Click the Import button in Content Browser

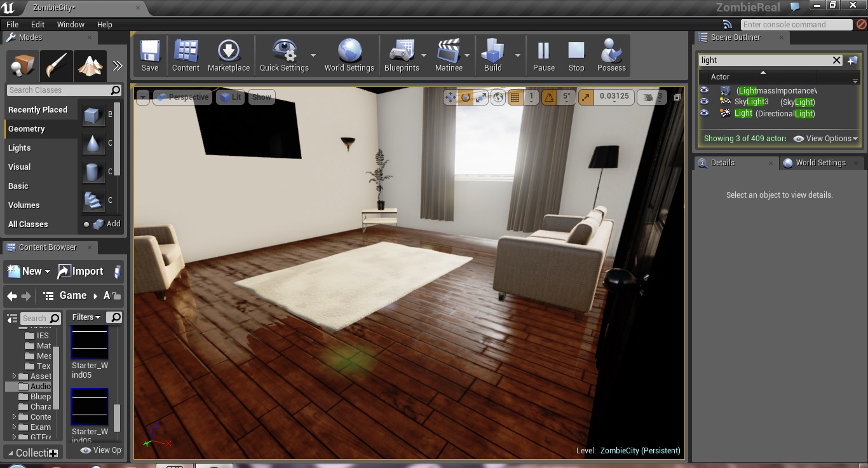coord(81,272)
